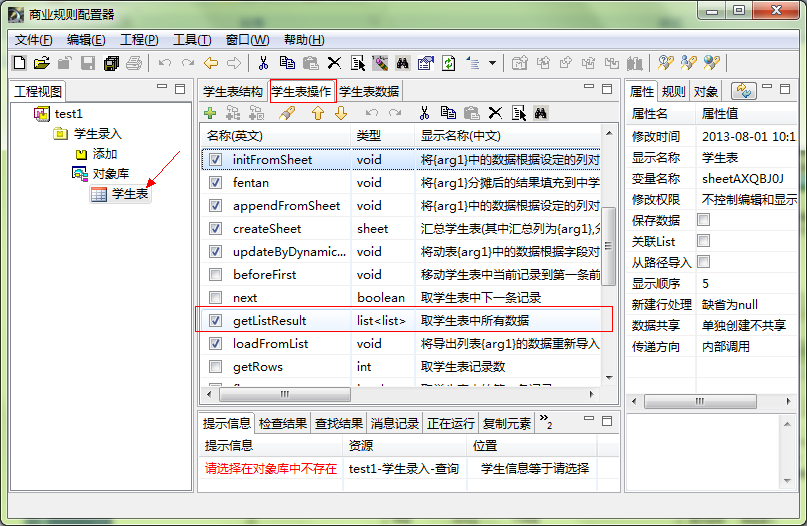
Task: Show hidden tabs with the »2 overflow button
Action: pos(546,422)
